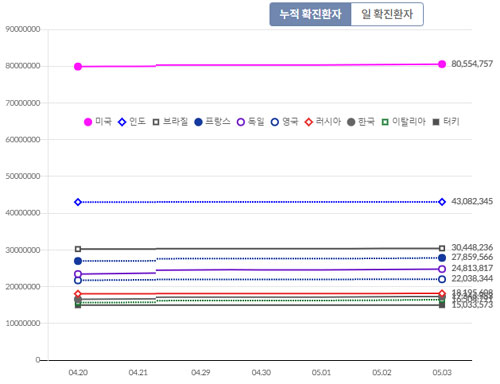Toggle the 미국 legend entry

98,122
